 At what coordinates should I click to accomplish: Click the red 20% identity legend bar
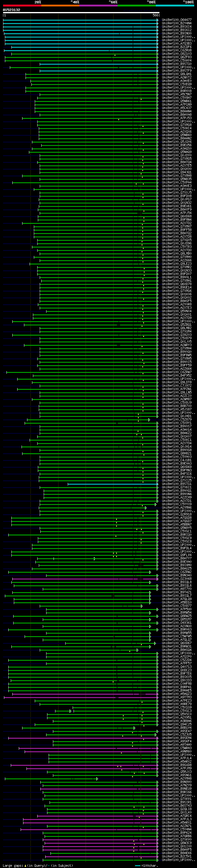pos(22,6)
